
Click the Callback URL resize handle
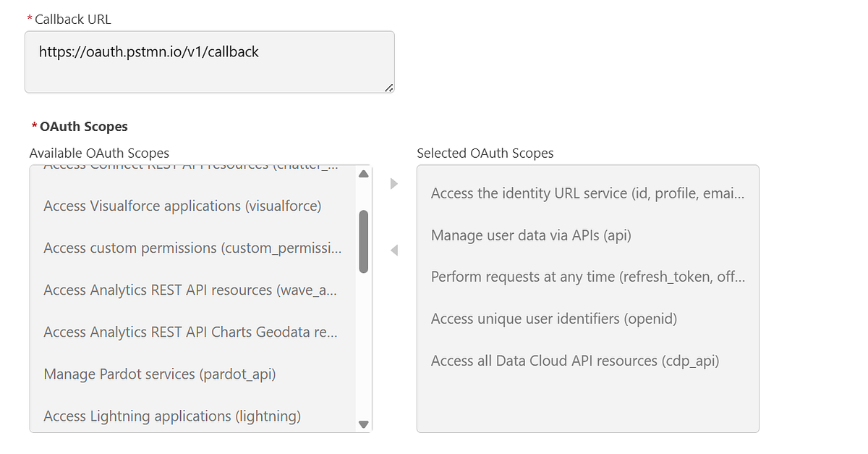(389, 88)
